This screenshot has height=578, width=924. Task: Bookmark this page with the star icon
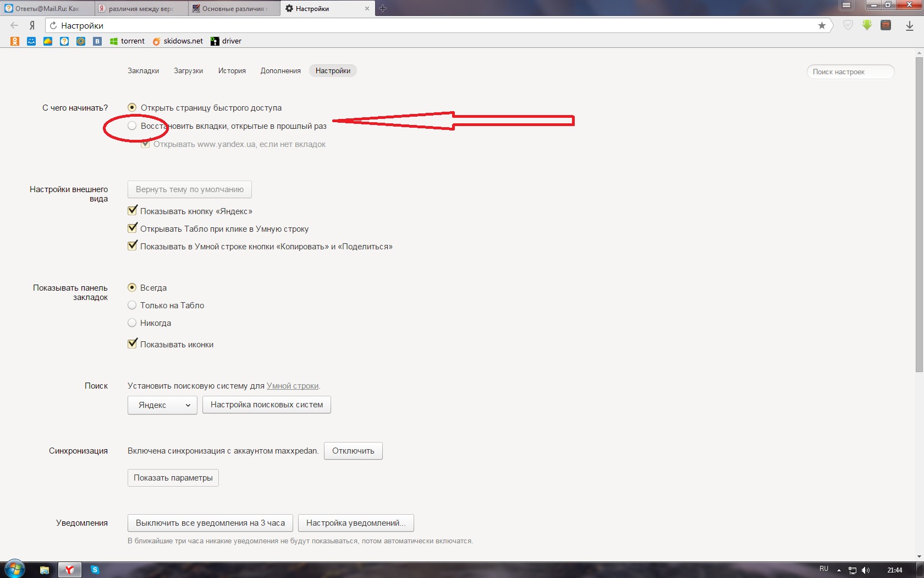coord(822,25)
